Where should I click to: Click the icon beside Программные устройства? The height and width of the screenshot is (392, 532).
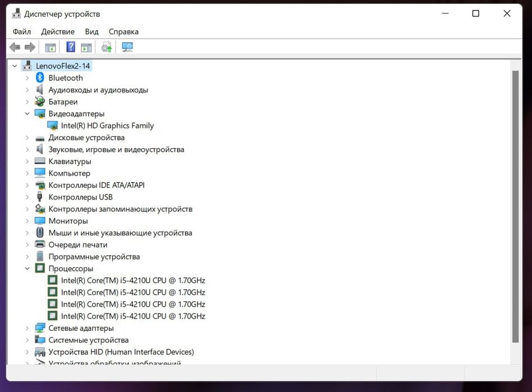coord(40,256)
